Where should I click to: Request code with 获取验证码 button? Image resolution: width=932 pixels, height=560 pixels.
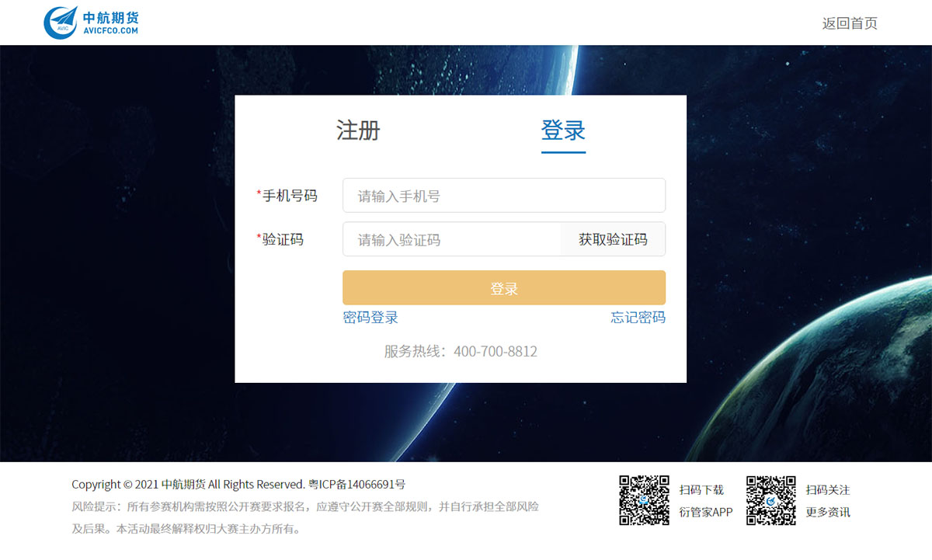click(613, 239)
